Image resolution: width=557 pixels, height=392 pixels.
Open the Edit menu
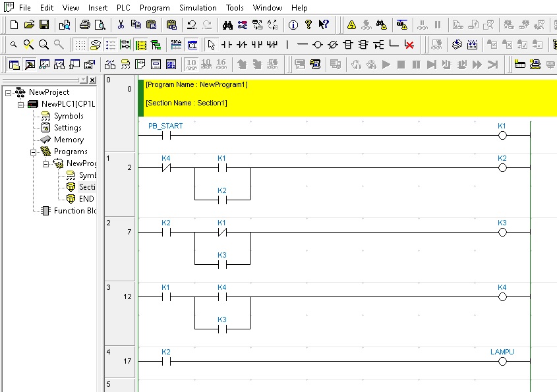tap(47, 7)
